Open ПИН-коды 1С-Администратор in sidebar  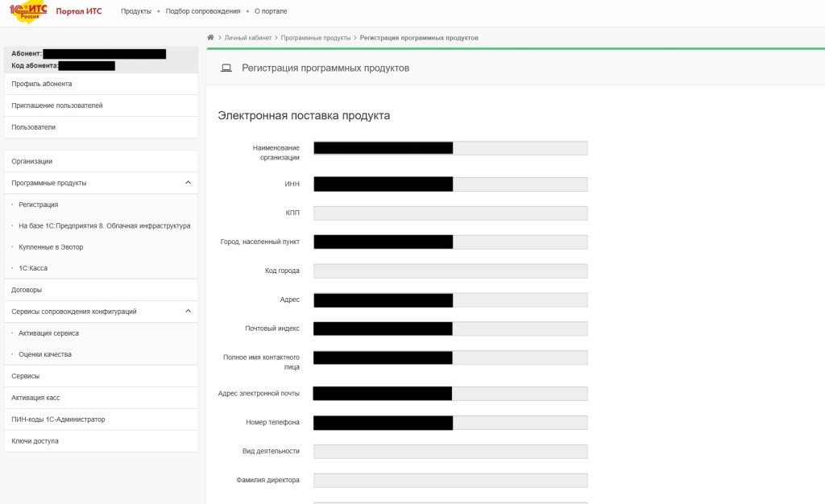(x=58, y=419)
